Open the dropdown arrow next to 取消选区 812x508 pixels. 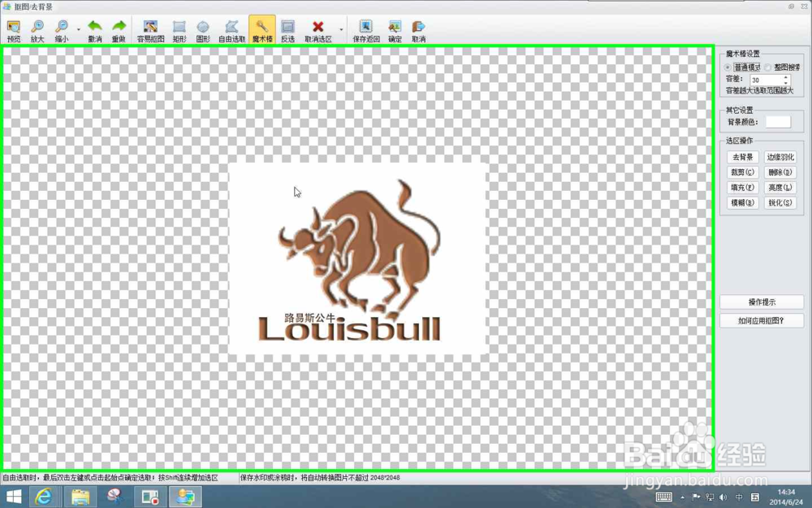(x=341, y=30)
